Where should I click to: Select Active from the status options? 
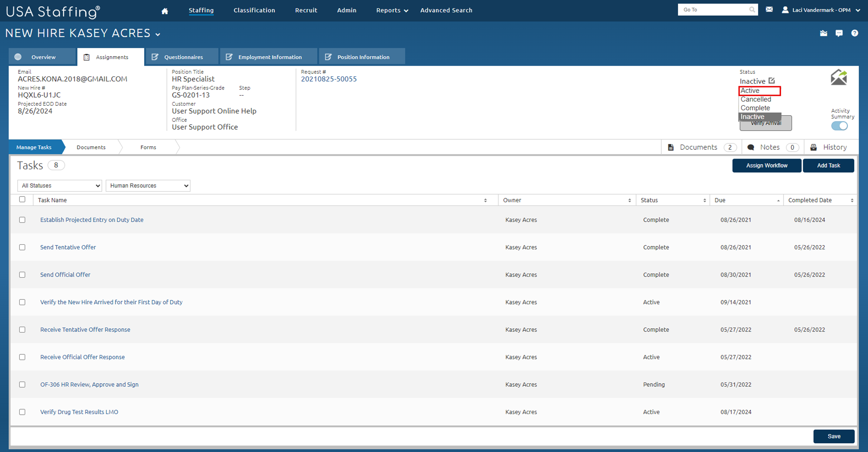coord(750,91)
